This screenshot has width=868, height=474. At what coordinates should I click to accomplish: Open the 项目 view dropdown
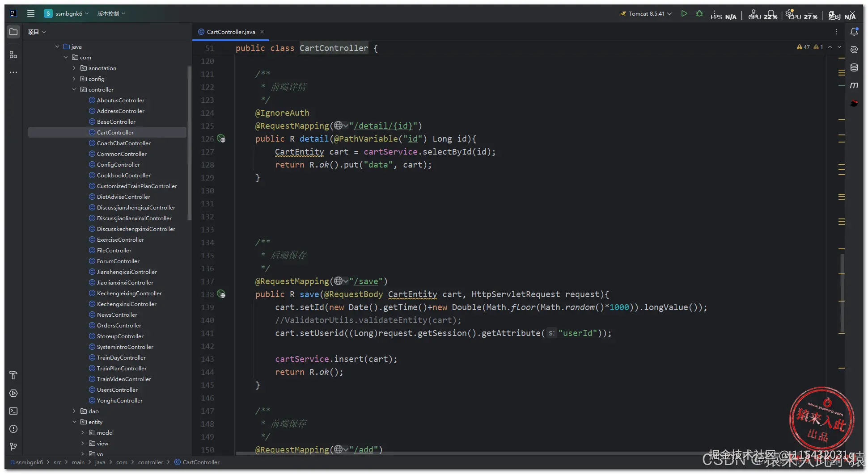pyautogui.click(x=37, y=32)
